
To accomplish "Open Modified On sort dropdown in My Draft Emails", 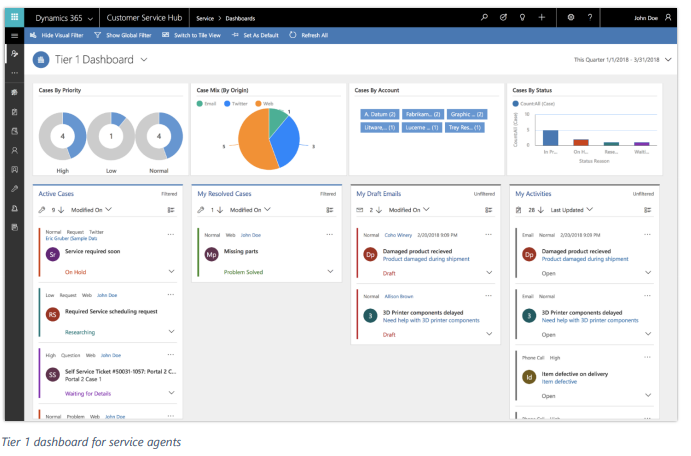I will pos(409,210).
